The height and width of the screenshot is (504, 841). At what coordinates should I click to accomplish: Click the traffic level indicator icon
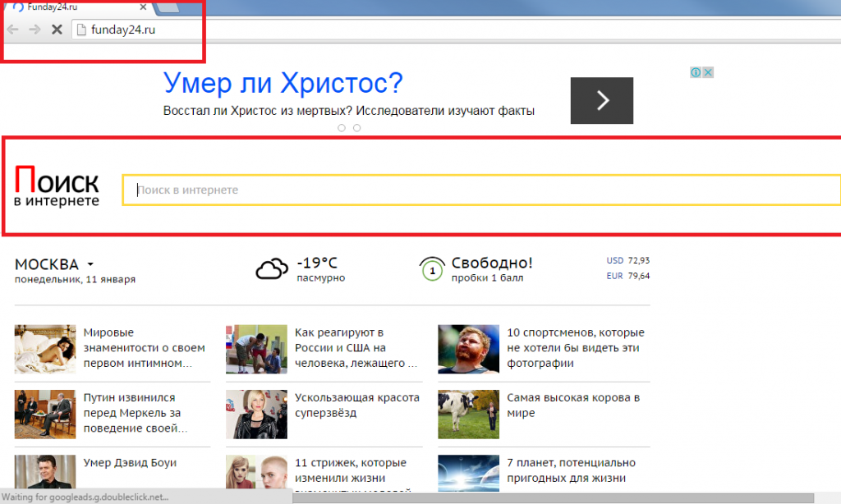tap(431, 269)
